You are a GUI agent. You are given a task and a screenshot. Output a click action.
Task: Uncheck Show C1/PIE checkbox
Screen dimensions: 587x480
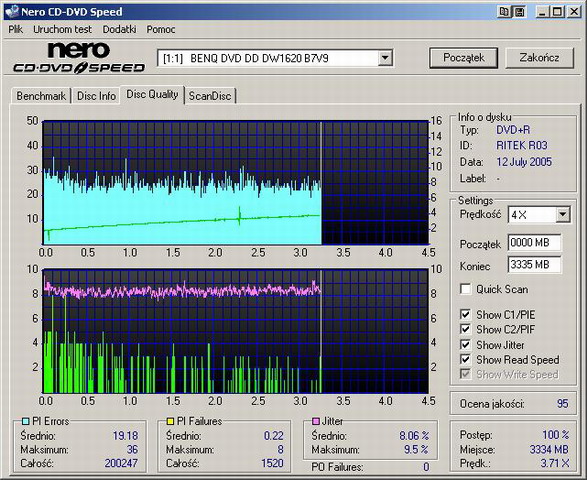465,315
